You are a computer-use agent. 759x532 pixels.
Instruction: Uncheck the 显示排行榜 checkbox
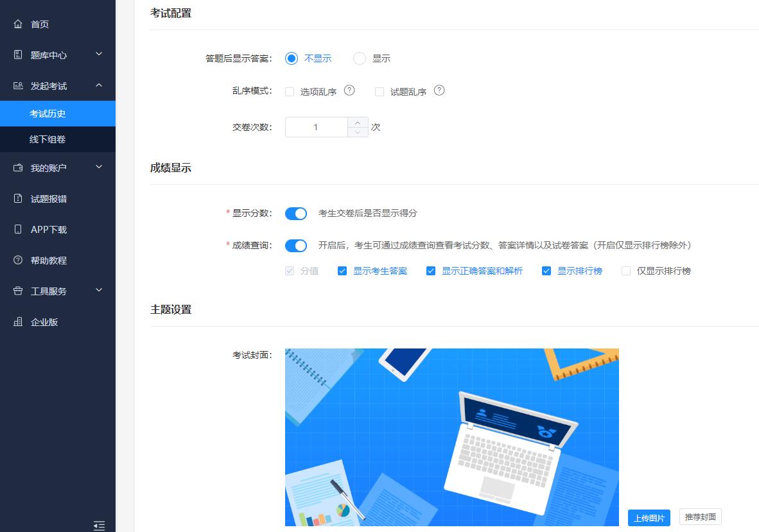(x=546, y=271)
